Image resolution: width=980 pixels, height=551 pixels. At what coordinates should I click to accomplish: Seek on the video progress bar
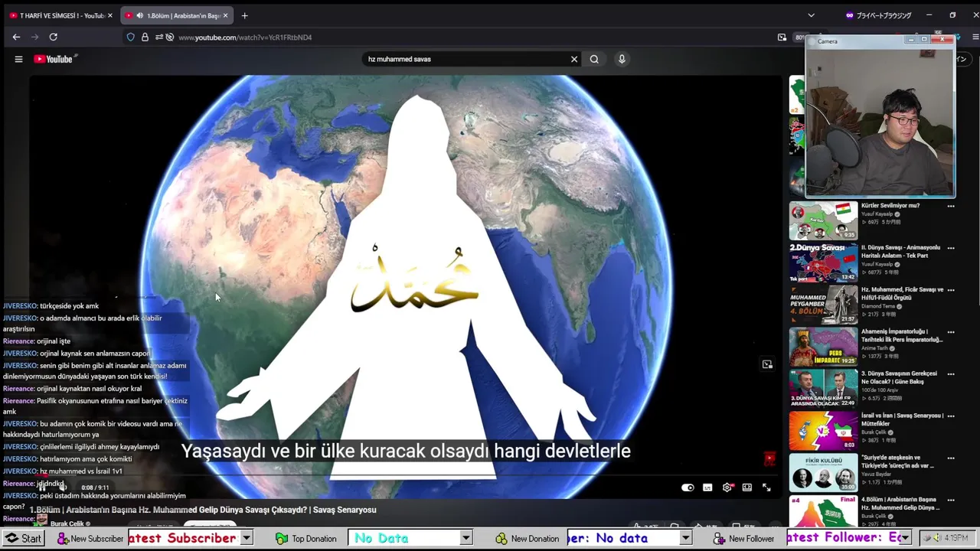click(406, 474)
